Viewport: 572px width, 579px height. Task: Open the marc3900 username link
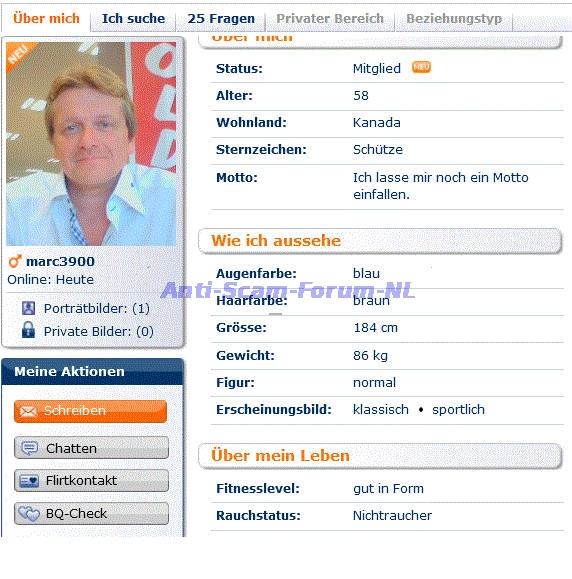pyautogui.click(x=60, y=261)
